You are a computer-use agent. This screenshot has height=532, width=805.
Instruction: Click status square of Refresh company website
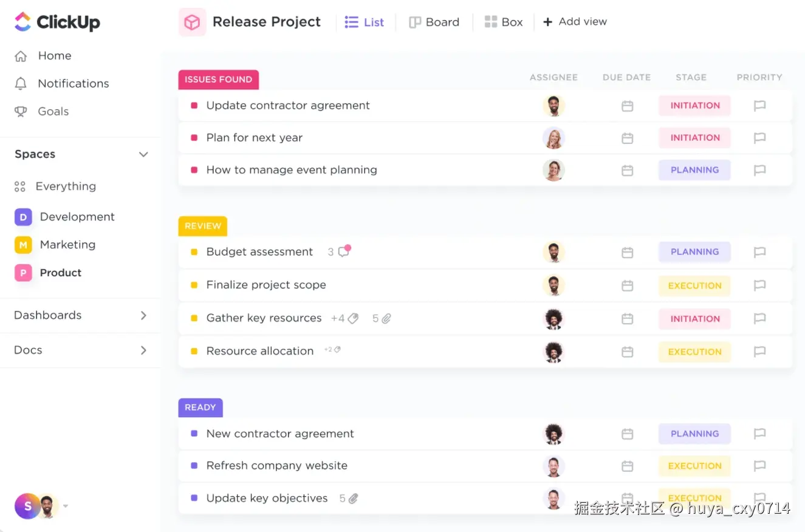194,466
